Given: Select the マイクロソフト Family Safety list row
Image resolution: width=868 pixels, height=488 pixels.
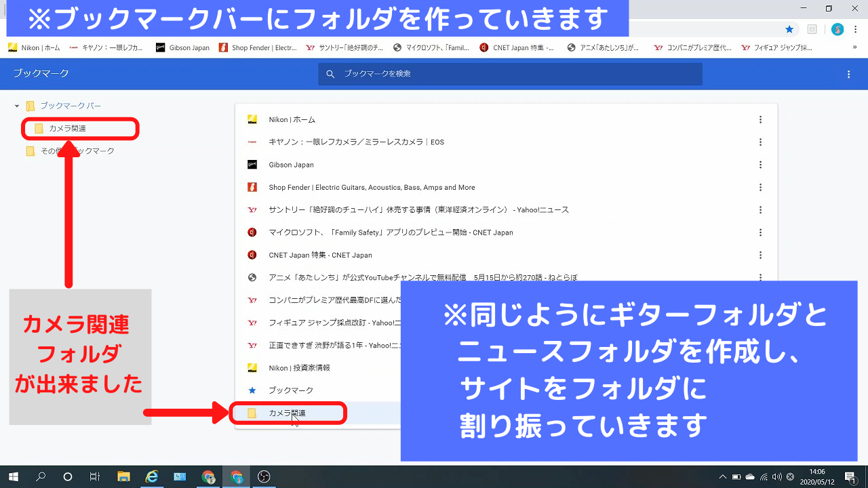Looking at the screenshot, I should pyautogui.click(x=506, y=232).
